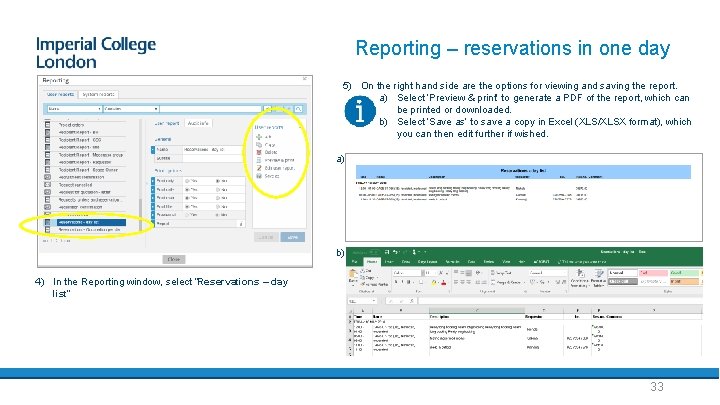The height and width of the screenshot is (405, 720).
Task: Click the Format as Table icon in Excel
Action: click(x=598, y=273)
